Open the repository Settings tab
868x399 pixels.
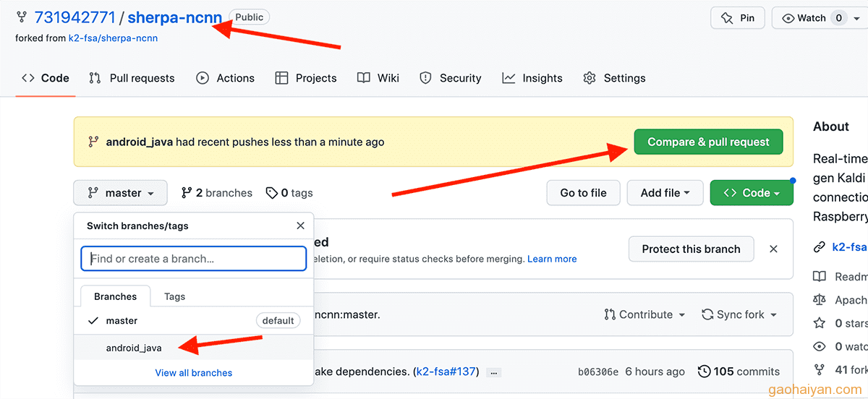[x=615, y=78]
